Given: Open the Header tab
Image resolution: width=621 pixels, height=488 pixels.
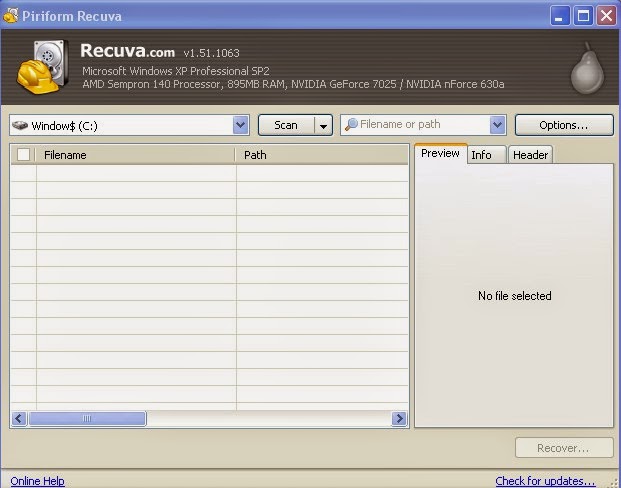Looking at the screenshot, I should tap(530, 154).
